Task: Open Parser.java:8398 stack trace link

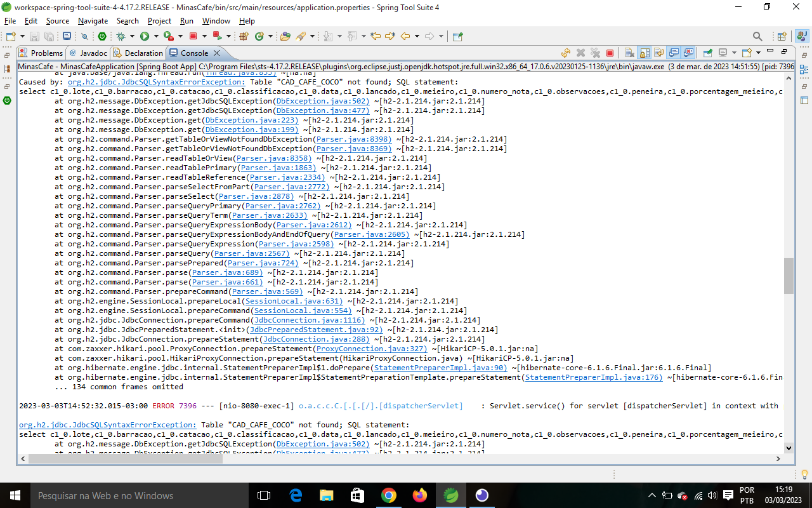Action: [353, 139]
